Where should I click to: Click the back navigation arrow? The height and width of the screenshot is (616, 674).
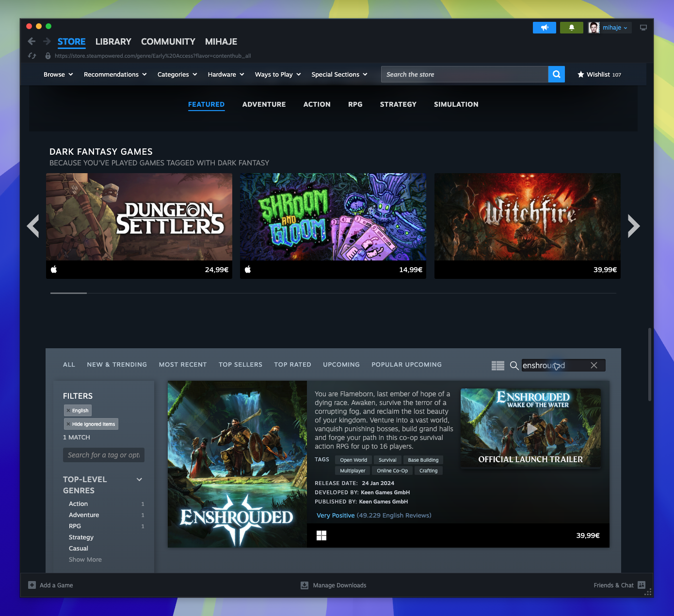(x=32, y=42)
